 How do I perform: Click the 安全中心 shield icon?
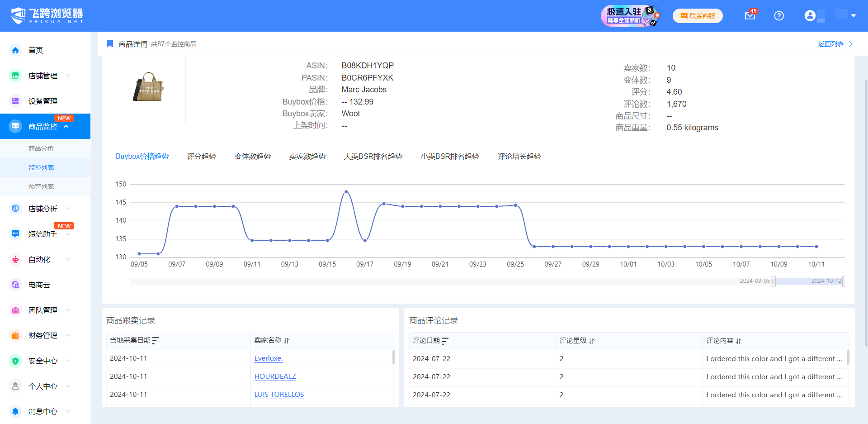pos(15,361)
